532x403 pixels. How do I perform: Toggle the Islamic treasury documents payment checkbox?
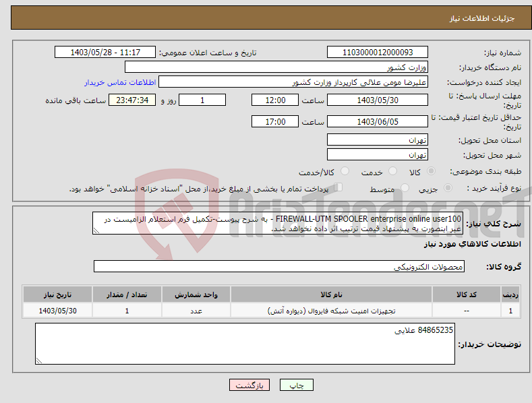(338, 187)
